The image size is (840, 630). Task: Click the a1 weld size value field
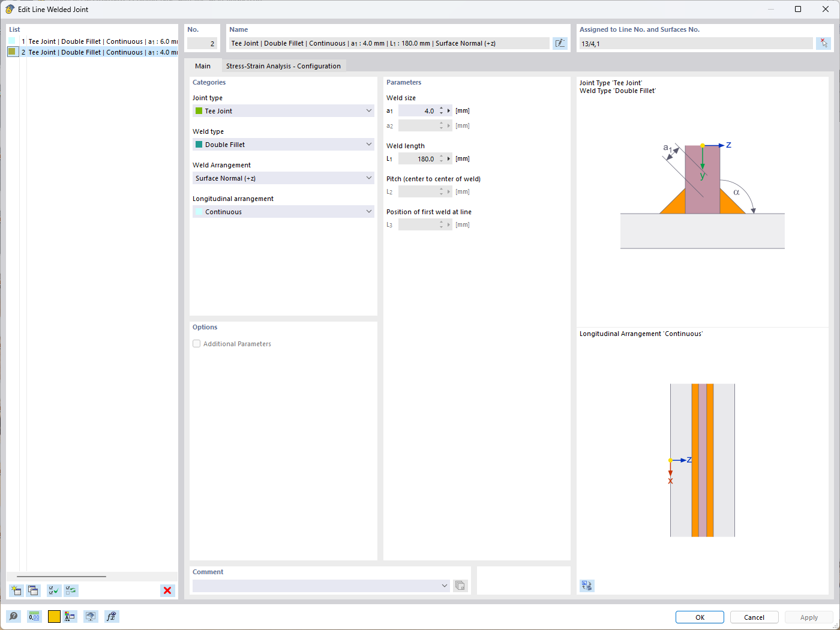coord(418,111)
